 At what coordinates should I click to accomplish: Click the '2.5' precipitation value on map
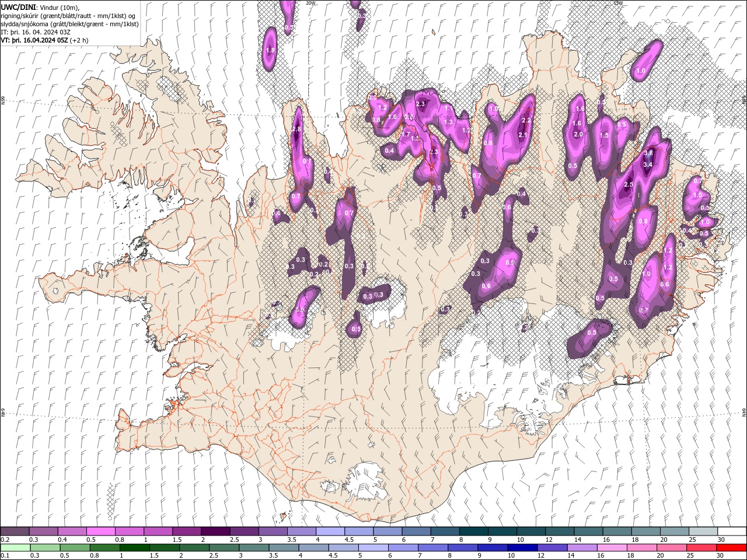click(629, 184)
